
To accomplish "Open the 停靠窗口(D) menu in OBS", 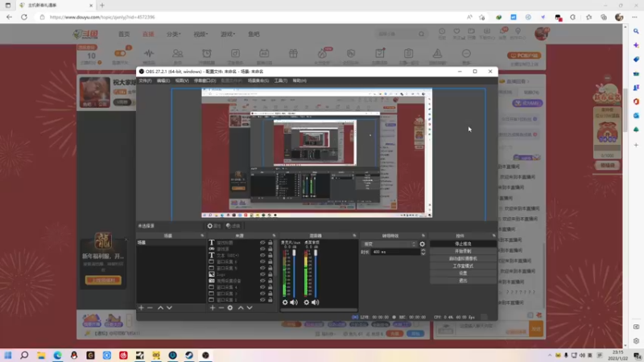I will coord(205,80).
